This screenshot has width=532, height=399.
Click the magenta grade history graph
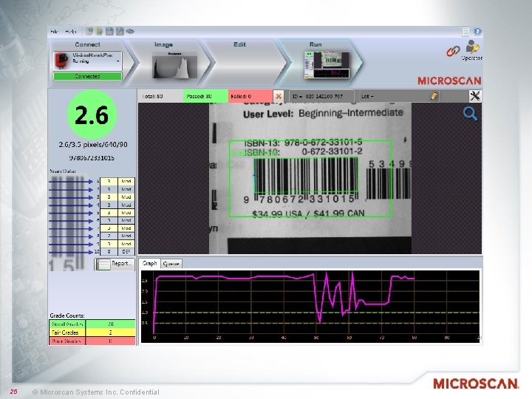[x=310, y=307]
